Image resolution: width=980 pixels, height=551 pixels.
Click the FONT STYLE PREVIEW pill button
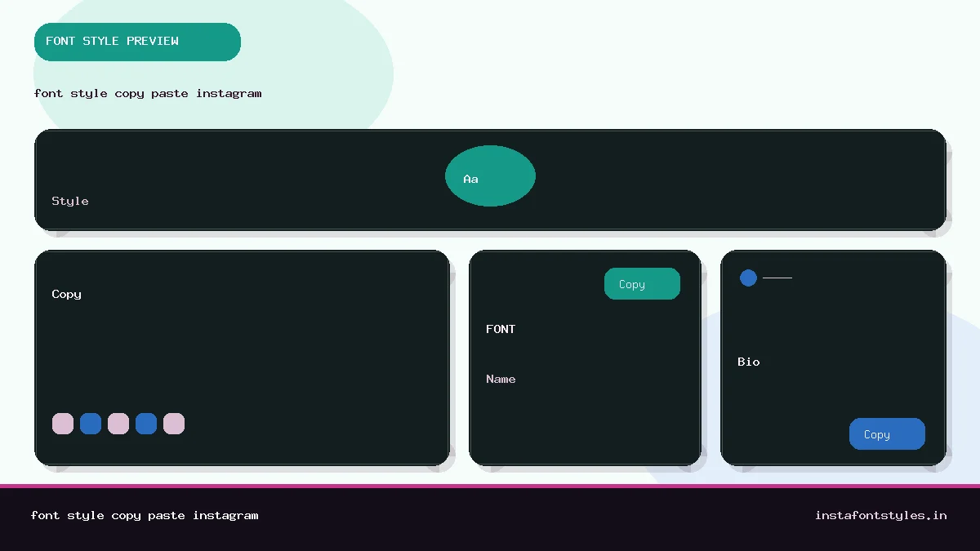137,42
